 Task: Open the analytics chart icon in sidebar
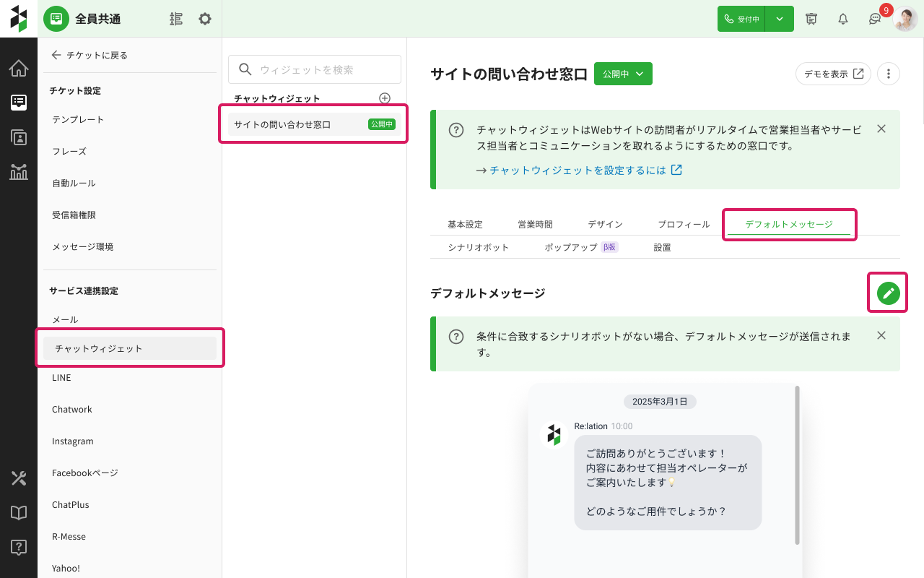(19, 171)
